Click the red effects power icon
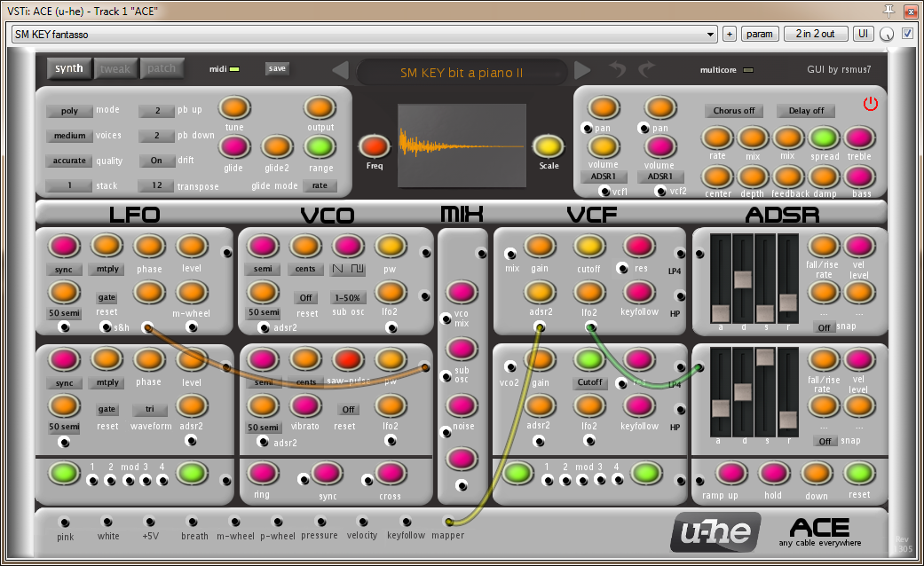Screen dimensions: 924x566 pos(871,105)
